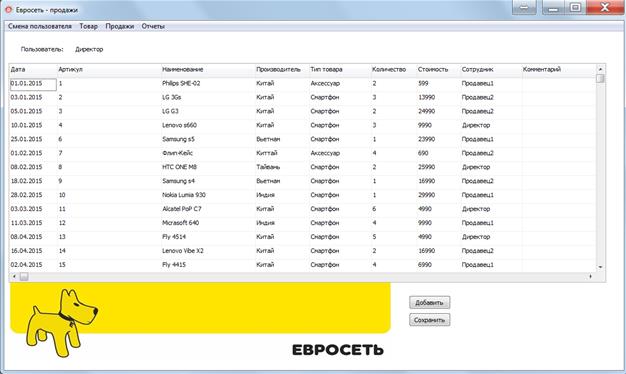Select the date cell 25.01.2015
This screenshot has width=626, height=374.
click(x=33, y=139)
